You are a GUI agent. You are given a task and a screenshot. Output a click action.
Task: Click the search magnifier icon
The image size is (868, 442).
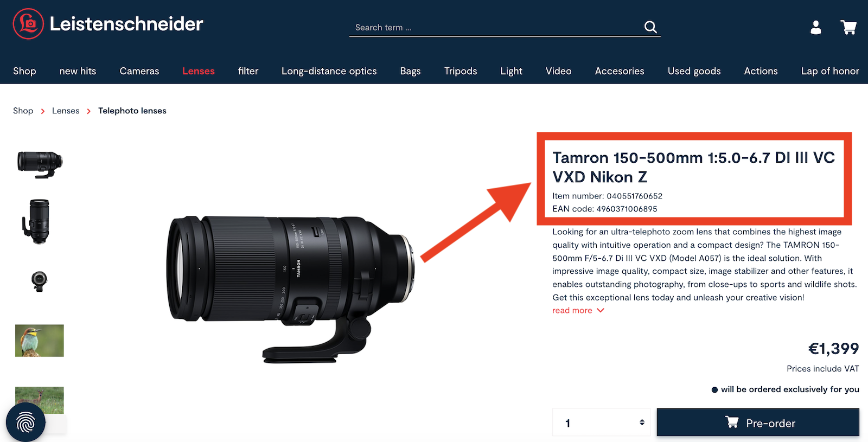tap(650, 27)
